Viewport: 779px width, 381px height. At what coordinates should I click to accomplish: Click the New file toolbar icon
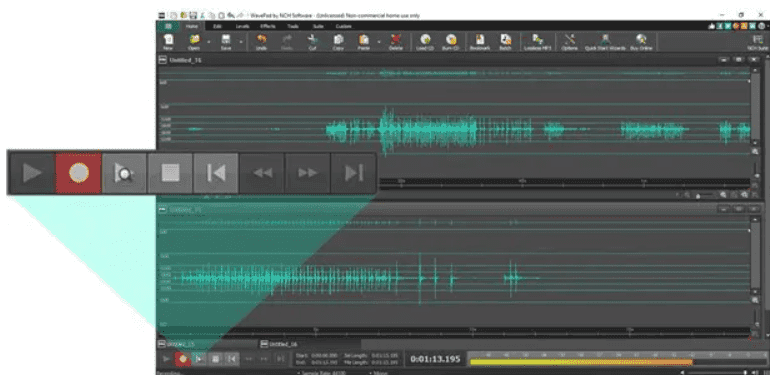tap(168, 42)
